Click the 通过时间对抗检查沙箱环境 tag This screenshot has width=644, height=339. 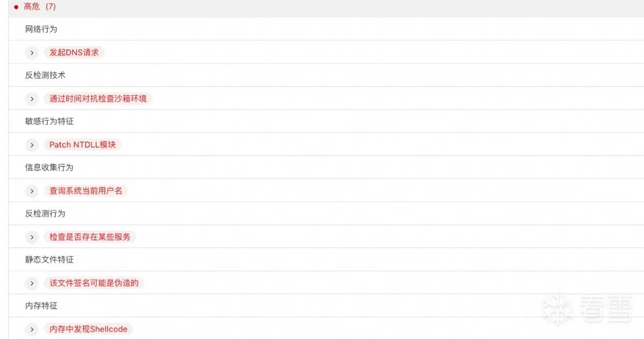click(98, 99)
